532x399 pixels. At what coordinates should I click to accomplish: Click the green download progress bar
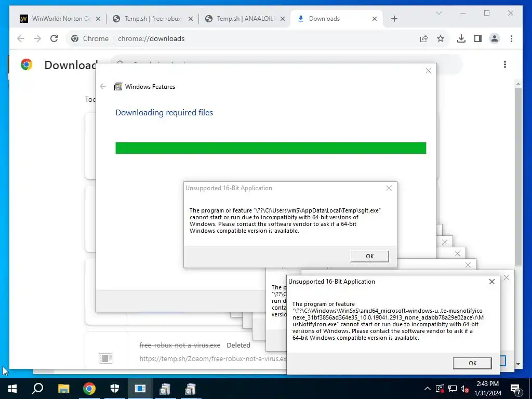[271, 148]
